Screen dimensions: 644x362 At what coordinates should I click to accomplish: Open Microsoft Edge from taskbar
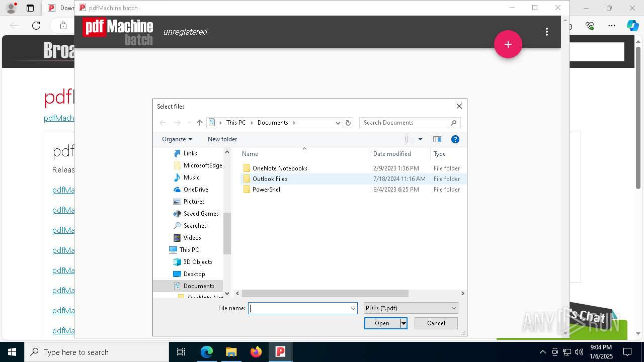(207, 352)
